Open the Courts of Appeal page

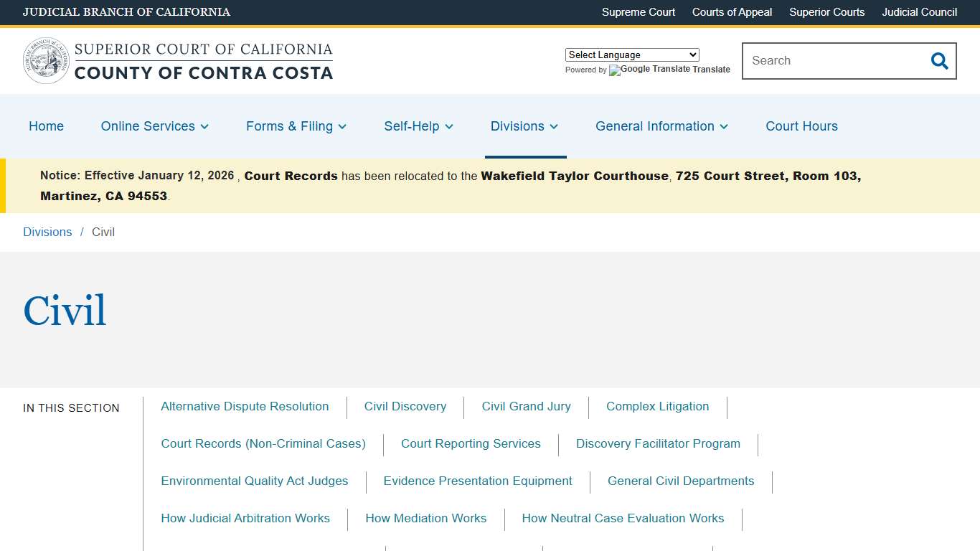point(732,12)
